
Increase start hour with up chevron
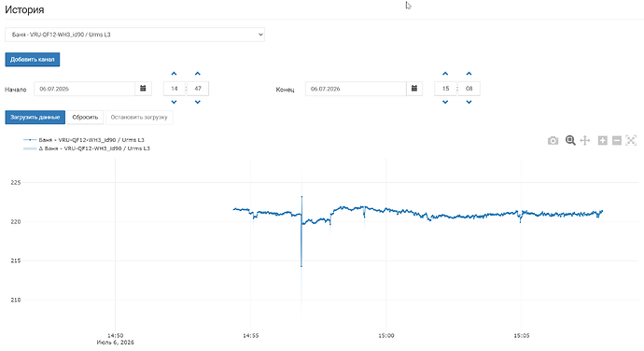(x=175, y=74)
